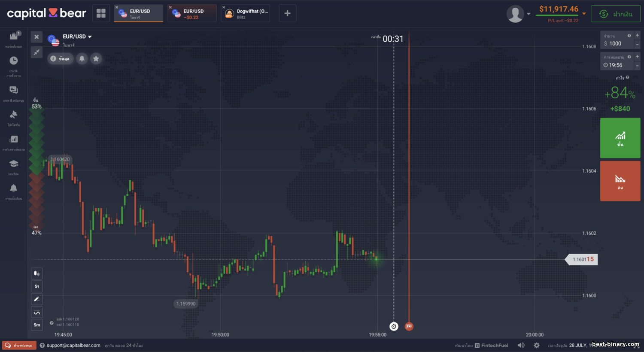Click the amount field showing $1000
This screenshot has height=352, width=644.
(x=617, y=43)
